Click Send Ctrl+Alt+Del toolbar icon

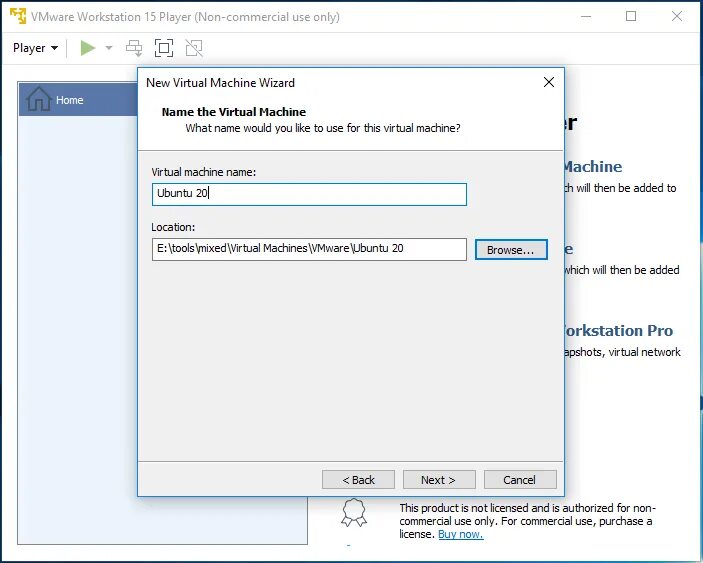tap(134, 48)
